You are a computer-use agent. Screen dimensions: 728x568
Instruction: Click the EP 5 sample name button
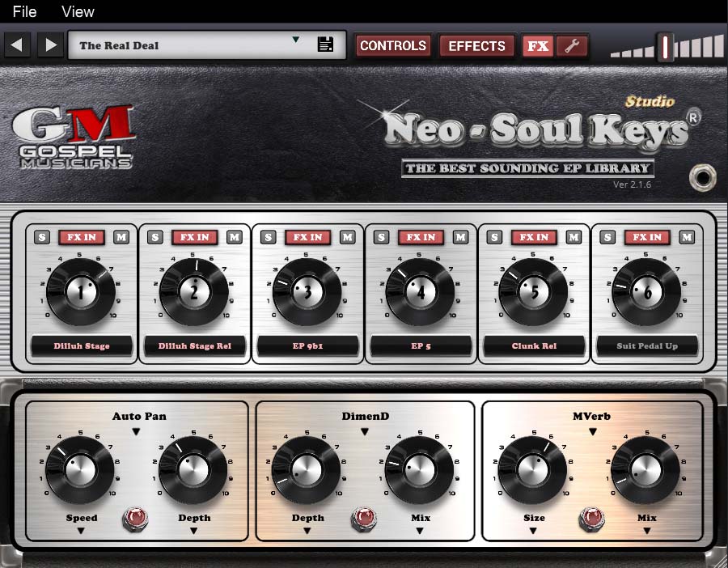tap(421, 346)
